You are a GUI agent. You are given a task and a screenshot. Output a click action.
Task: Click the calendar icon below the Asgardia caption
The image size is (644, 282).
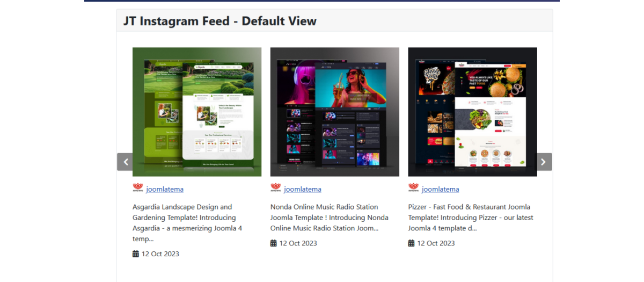136,254
